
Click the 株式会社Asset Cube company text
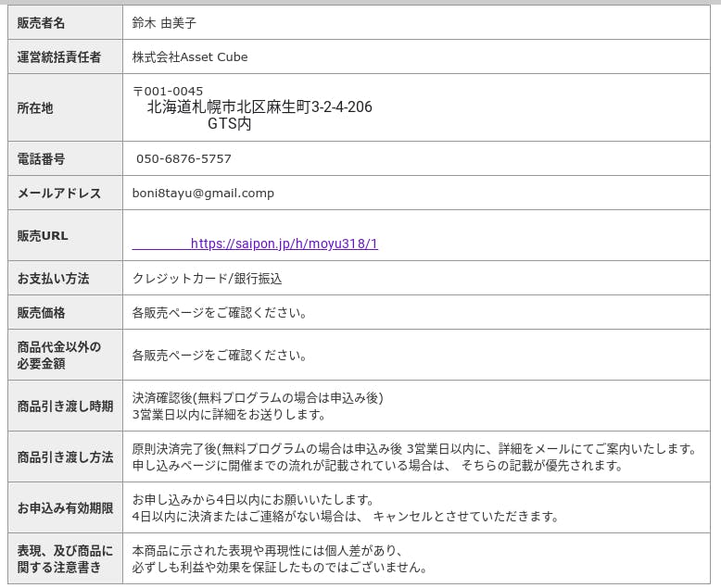[190, 57]
